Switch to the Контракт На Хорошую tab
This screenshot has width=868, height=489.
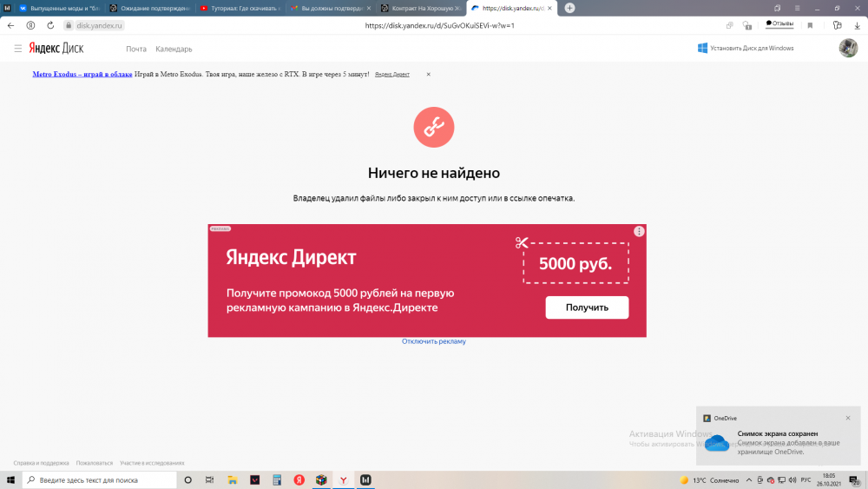pyautogui.click(x=421, y=9)
